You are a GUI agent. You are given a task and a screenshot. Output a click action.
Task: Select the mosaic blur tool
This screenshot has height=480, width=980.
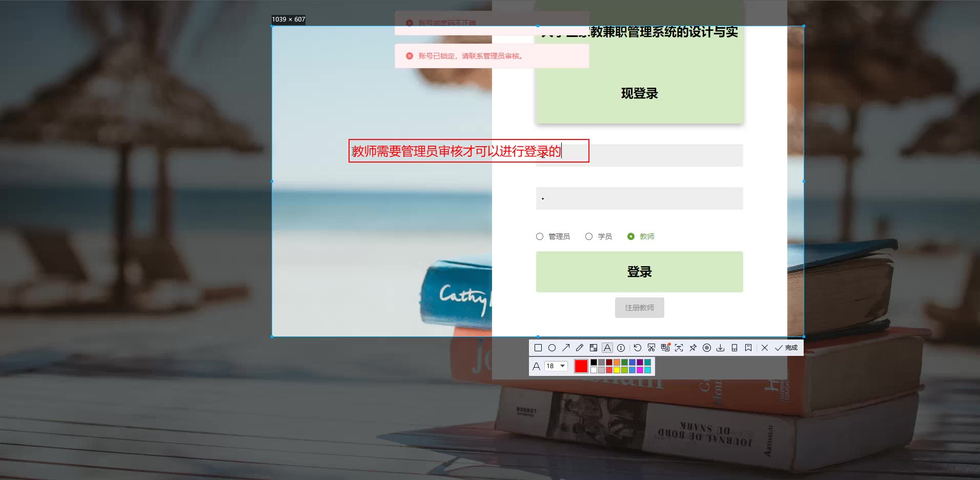point(594,348)
